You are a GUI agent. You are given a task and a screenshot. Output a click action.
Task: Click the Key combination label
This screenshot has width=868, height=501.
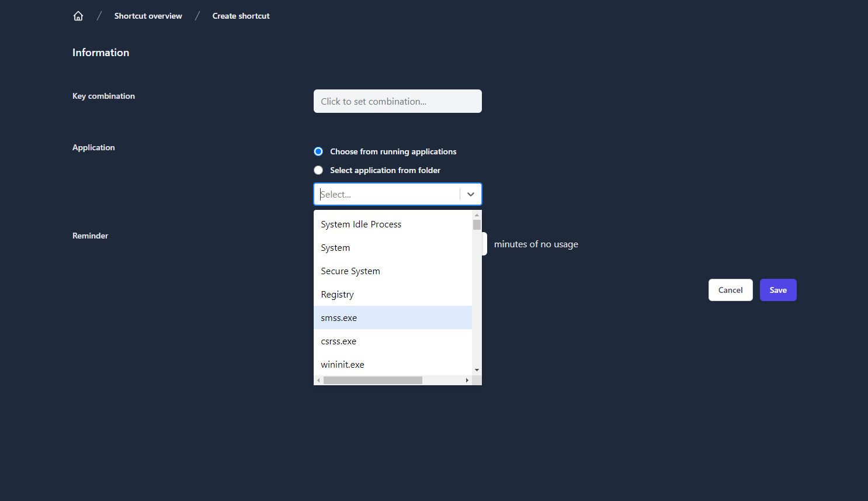103,96
